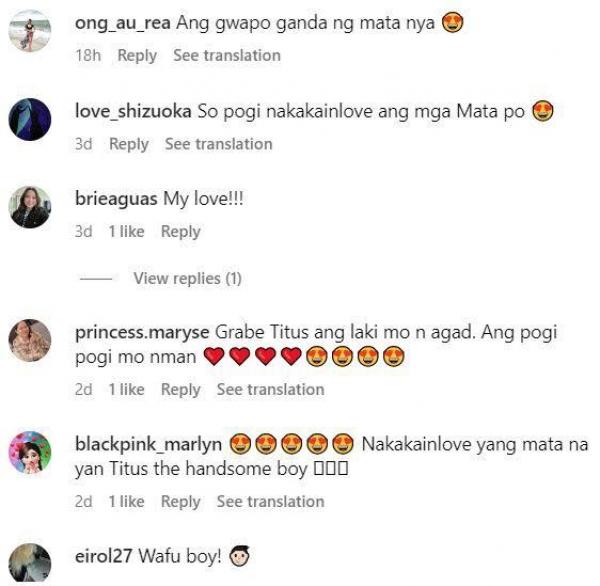This screenshot has width=600, height=586.
Task: View 1 like on brieaguas' comment
Action: pyautogui.click(x=126, y=232)
